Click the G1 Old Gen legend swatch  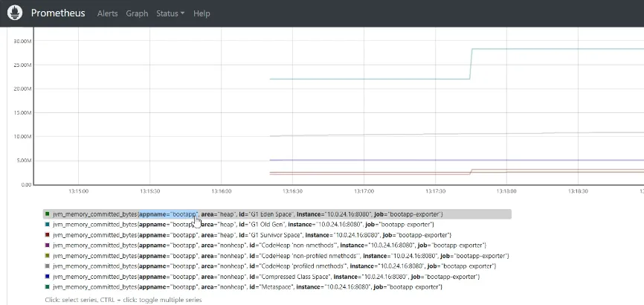48,225
